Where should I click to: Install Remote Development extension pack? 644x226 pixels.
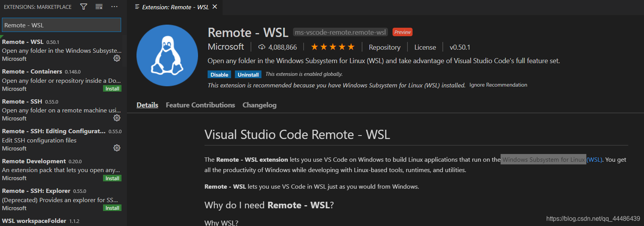click(112, 178)
